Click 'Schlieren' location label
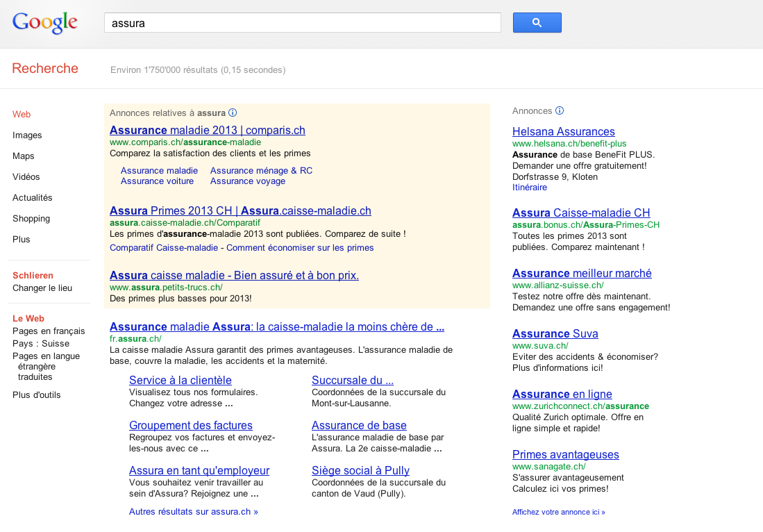Image resolution: width=763 pixels, height=532 pixels. 33,276
